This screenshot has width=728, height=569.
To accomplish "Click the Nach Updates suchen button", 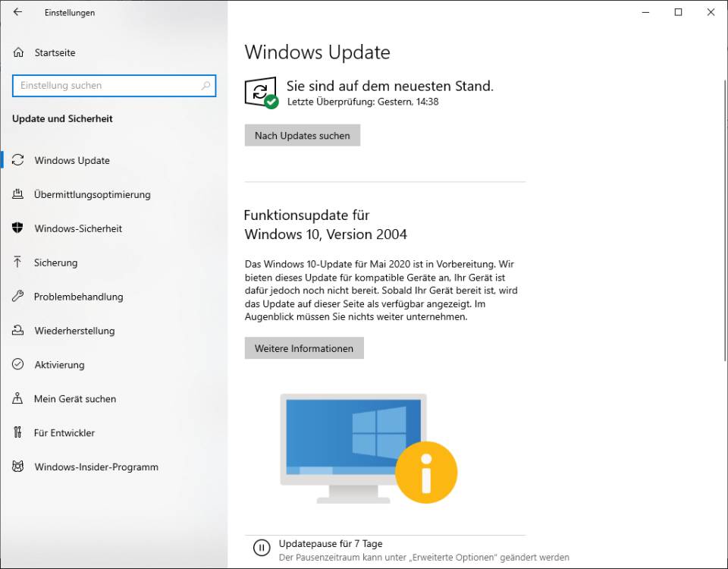I will [302, 135].
